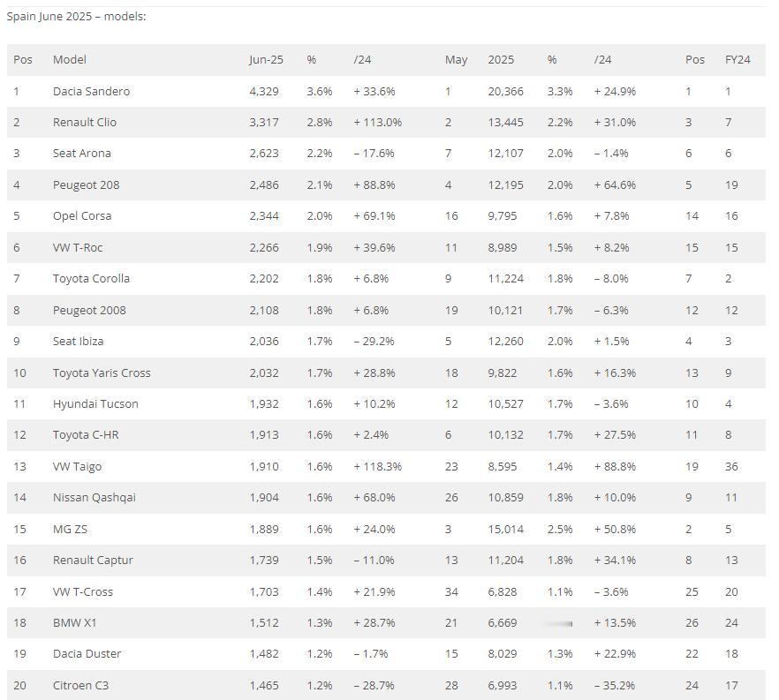The height and width of the screenshot is (700, 779).
Task: Select the Nissan Qashqai model cell
Action: pyautogui.click(x=94, y=498)
